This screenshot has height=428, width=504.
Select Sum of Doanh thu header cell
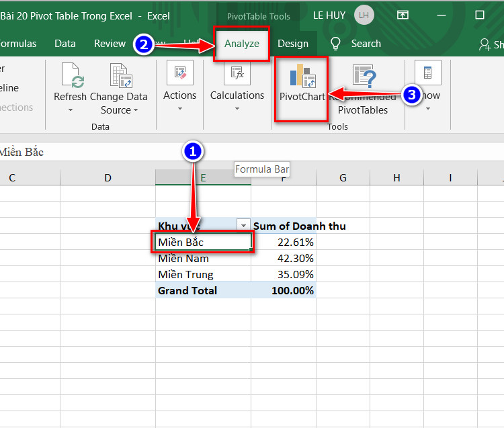284,226
